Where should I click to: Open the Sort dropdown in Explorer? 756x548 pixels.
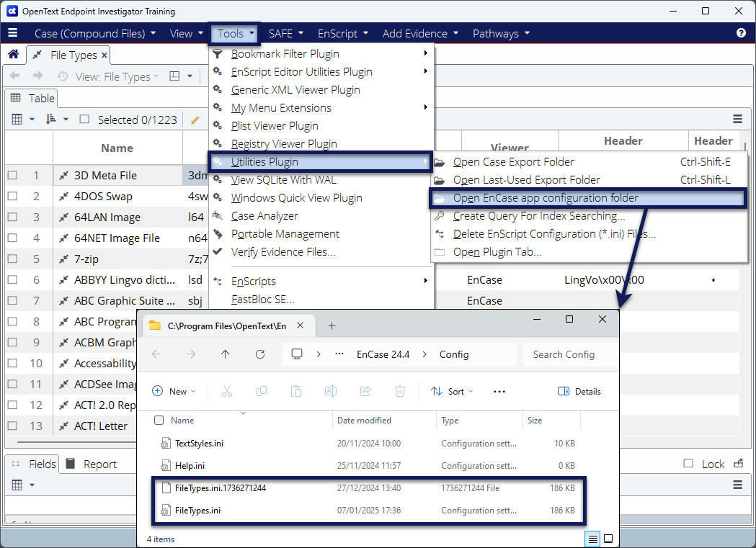point(452,392)
